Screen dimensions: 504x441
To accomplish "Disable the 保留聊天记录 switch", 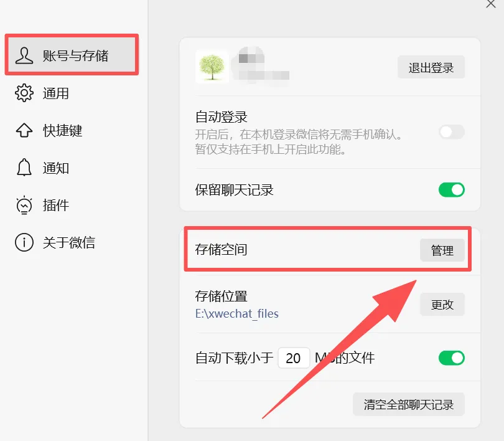I will pos(451,190).
